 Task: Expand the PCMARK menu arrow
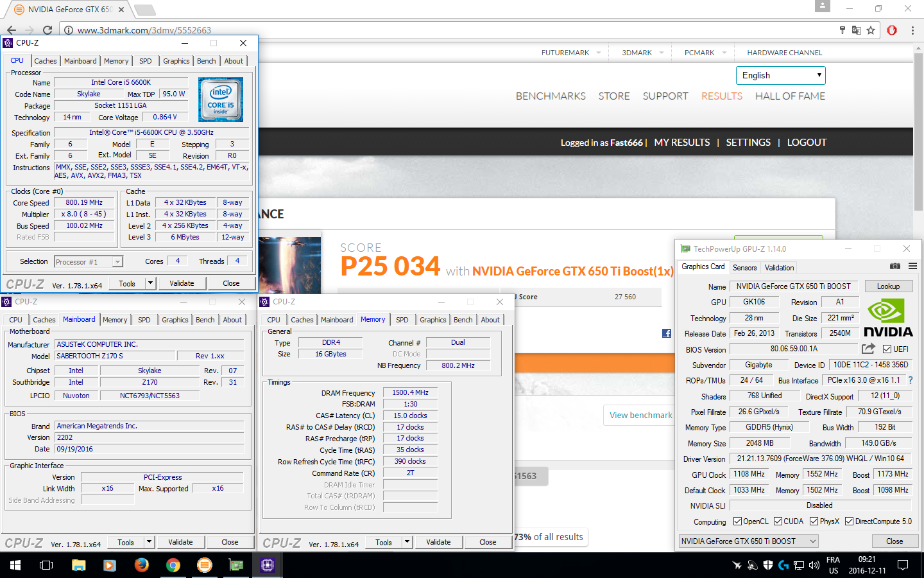(x=724, y=53)
